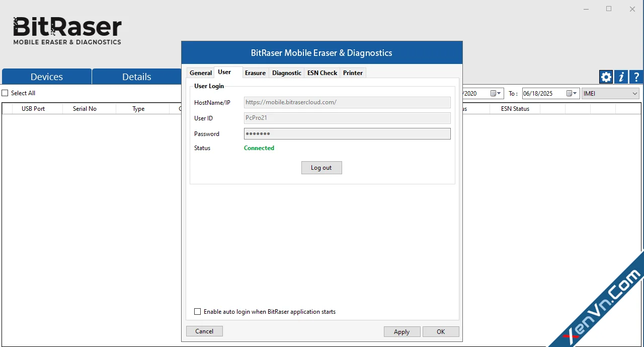Open the info icon in main window
The image size is (644, 347).
coord(621,77)
